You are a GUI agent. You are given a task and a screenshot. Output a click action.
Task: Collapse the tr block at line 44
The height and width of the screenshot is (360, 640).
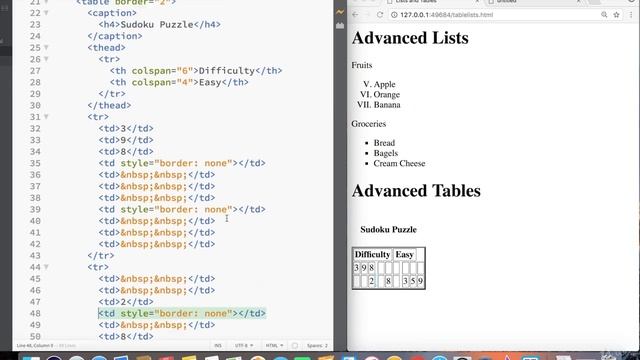point(46,267)
